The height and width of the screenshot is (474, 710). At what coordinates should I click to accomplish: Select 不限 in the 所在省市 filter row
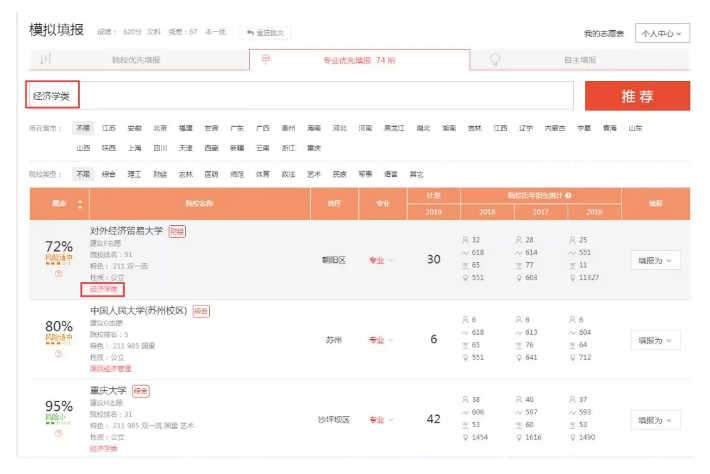pyautogui.click(x=82, y=128)
